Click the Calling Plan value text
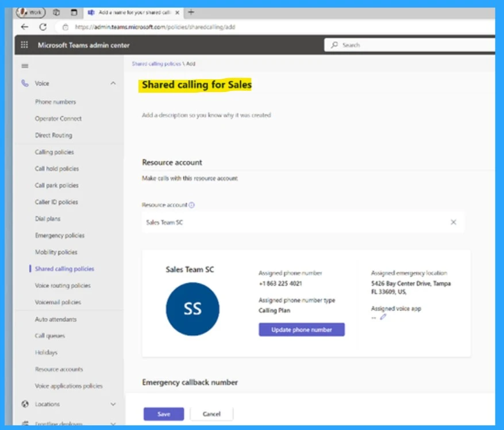Viewport: 504px width, 430px height. click(x=274, y=310)
